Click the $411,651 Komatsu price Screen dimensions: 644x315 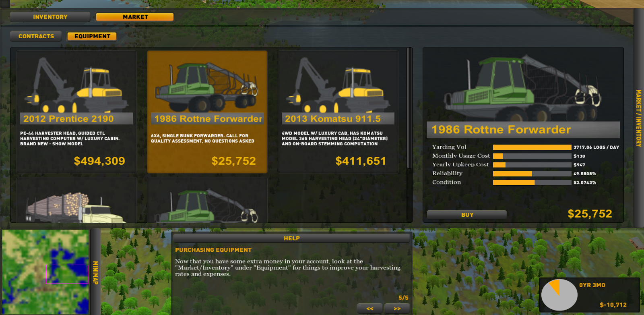[361, 161]
